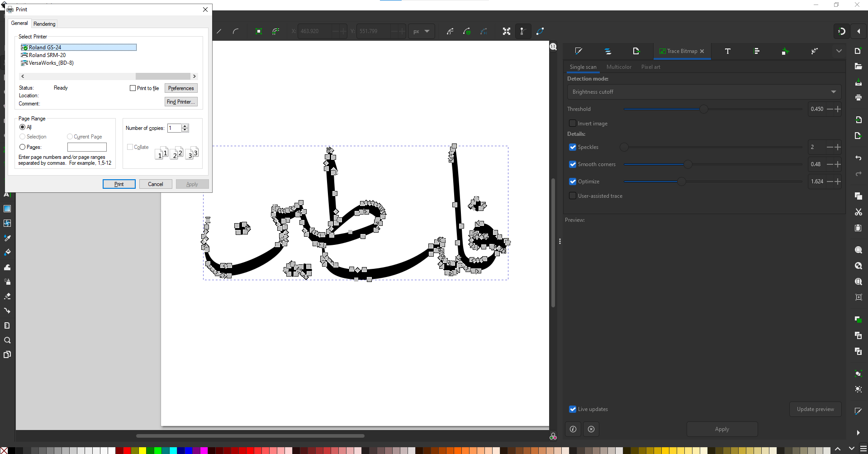The image size is (868, 454).
Task: Switch to the Multicolor tab
Action: click(619, 67)
